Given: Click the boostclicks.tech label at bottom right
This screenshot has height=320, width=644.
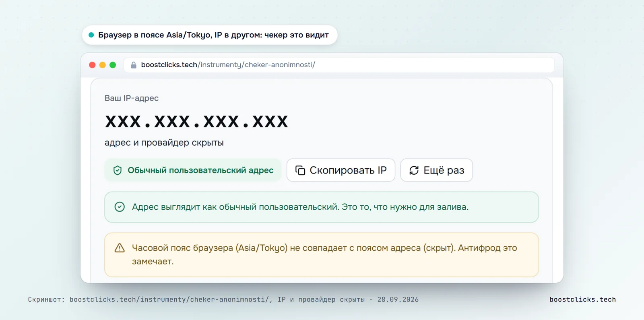Looking at the screenshot, I should click(x=583, y=299).
